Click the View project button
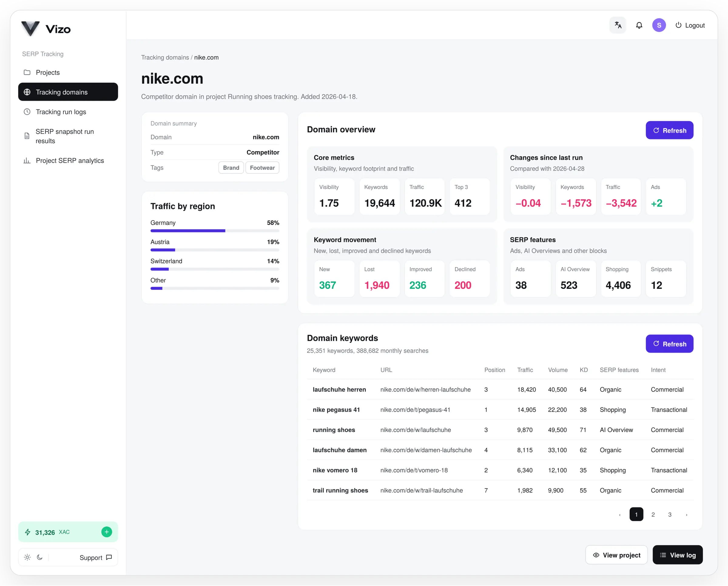 click(616, 555)
